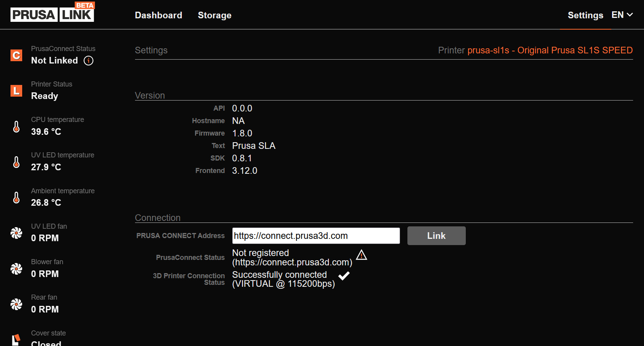This screenshot has width=644, height=346.
Task: Click the warning triangle beside Not registered
Action: tap(361, 255)
